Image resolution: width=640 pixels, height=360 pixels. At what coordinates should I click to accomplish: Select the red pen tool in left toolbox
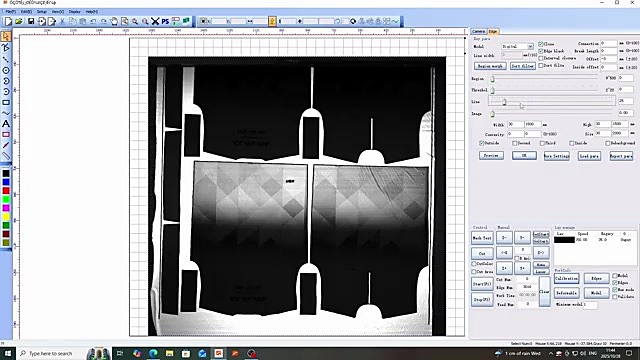coord(6,145)
